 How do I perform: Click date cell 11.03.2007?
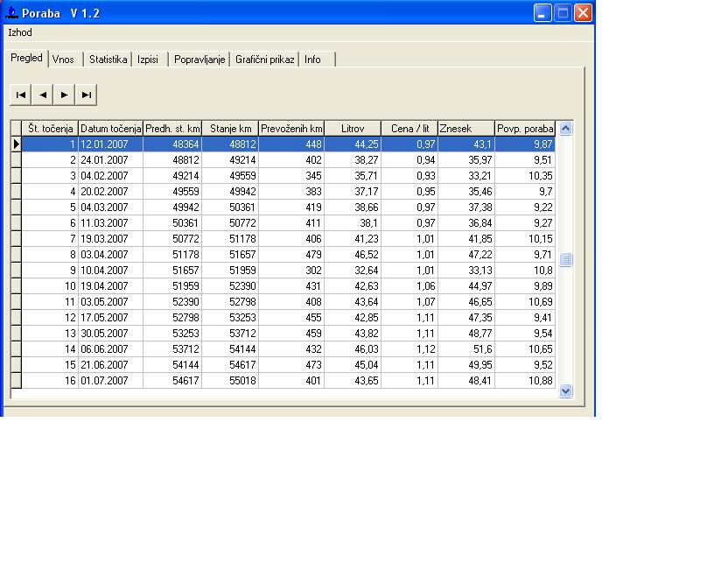click(x=110, y=223)
